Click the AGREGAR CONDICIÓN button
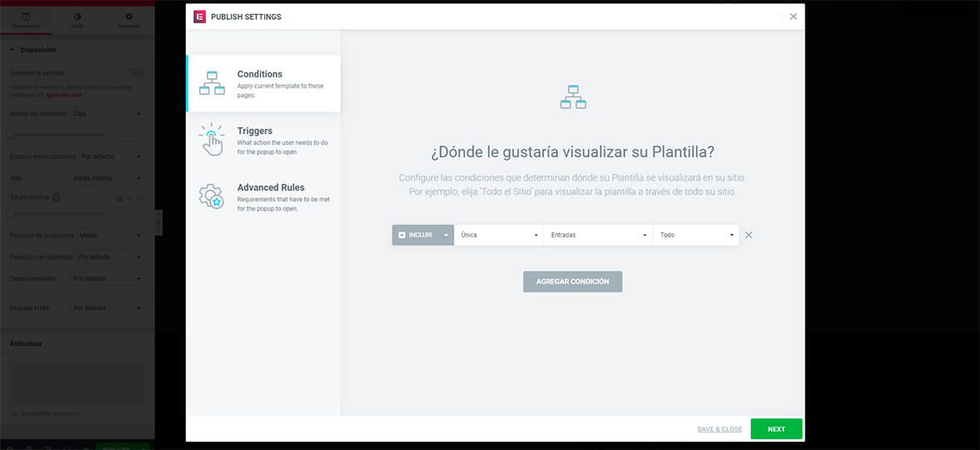The height and width of the screenshot is (450, 980). pos(572,281)
